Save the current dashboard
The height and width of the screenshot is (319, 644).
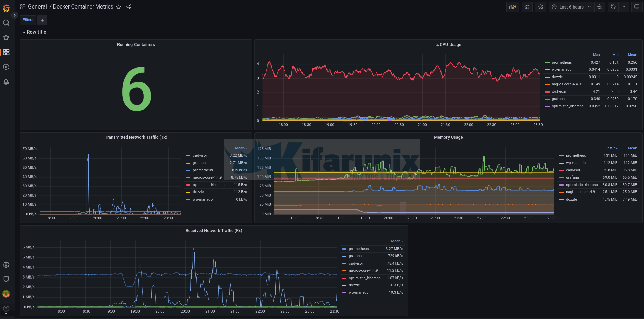pos(527,7)
